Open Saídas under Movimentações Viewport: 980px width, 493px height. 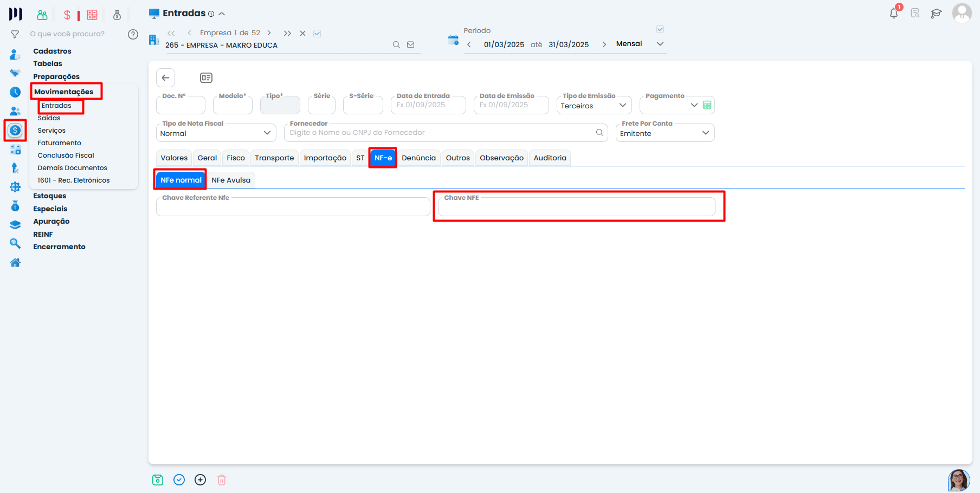[x=49, y=118]
